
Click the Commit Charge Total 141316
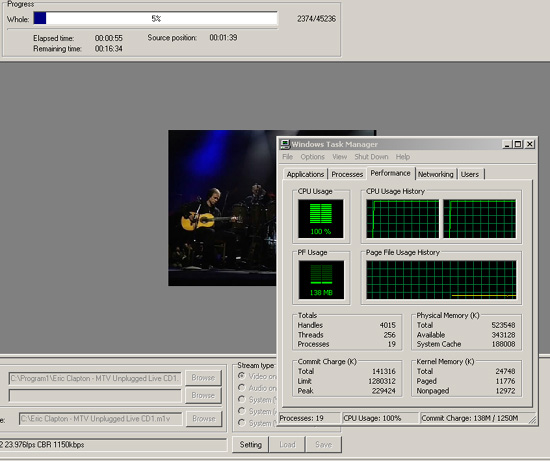pyautogui.click(x=383, y=371)
